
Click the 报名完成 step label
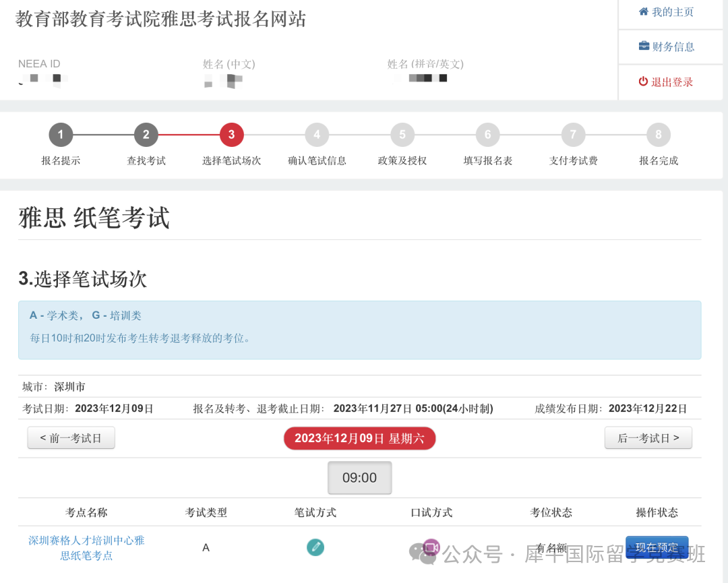659,160
